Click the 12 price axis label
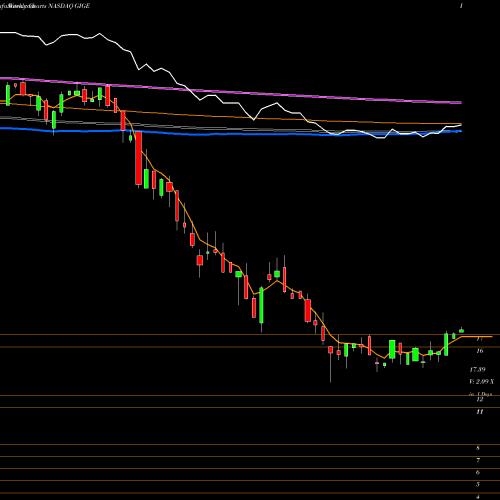 (x=480, y=399)
